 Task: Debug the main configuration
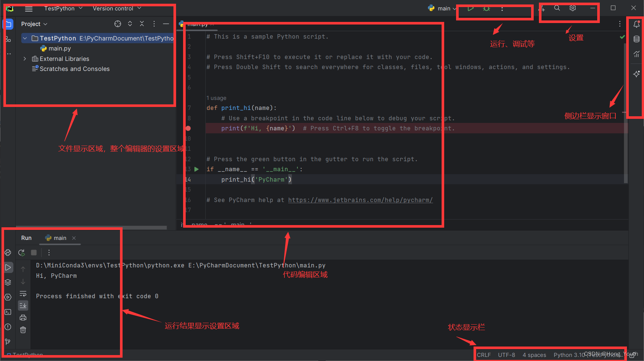486,8
